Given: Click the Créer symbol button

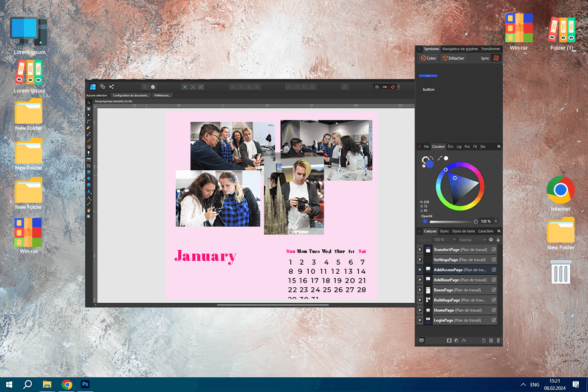Looking at the screenshot, I should point(428,58).
